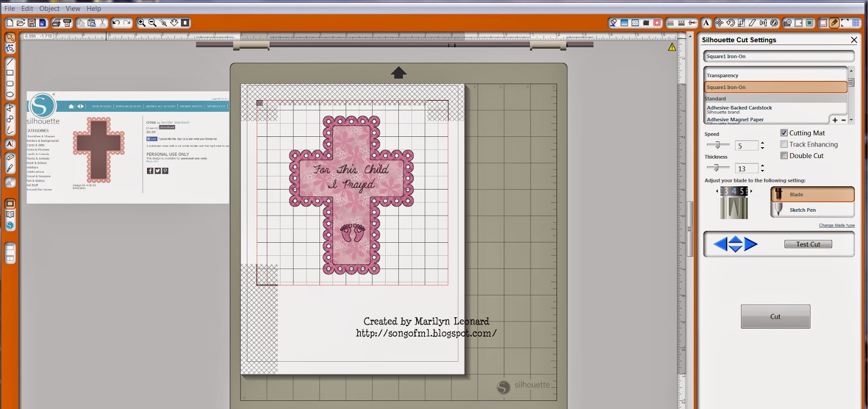This screenshot has height=409, width=868.
Task: Pick the Draw a Polygon tool
Action: point(10,108)
